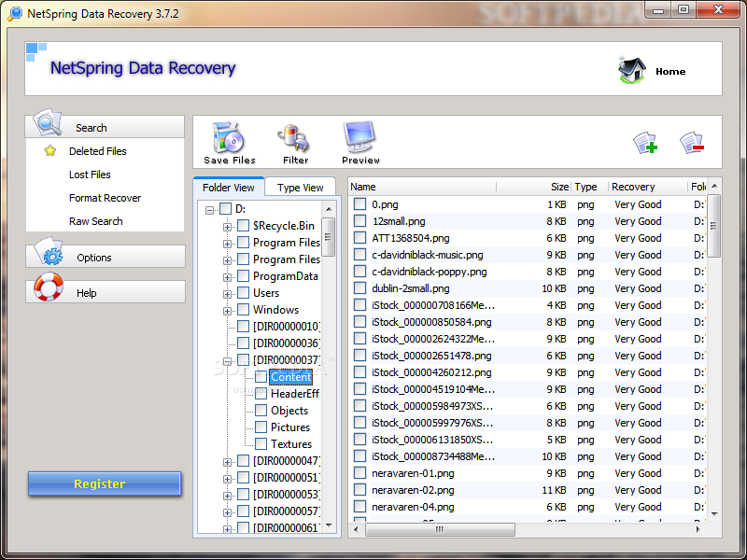Click the Save Files disc icon
The width and height of the screenshot is (747, 560).
pos(228,138)
